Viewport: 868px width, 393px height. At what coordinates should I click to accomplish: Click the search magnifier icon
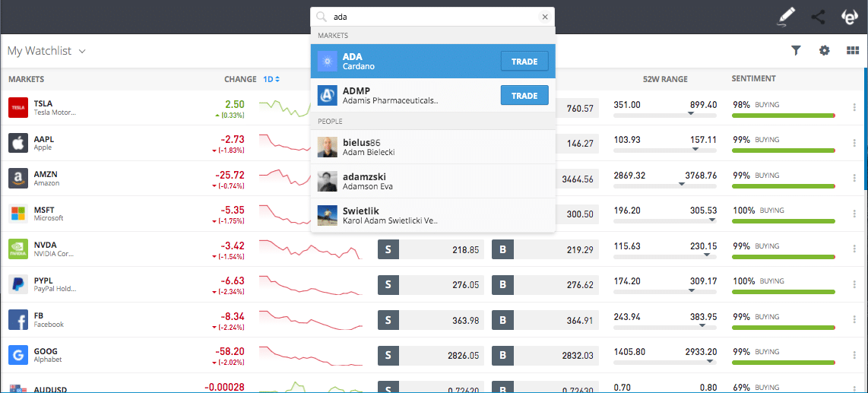point(322,17)
